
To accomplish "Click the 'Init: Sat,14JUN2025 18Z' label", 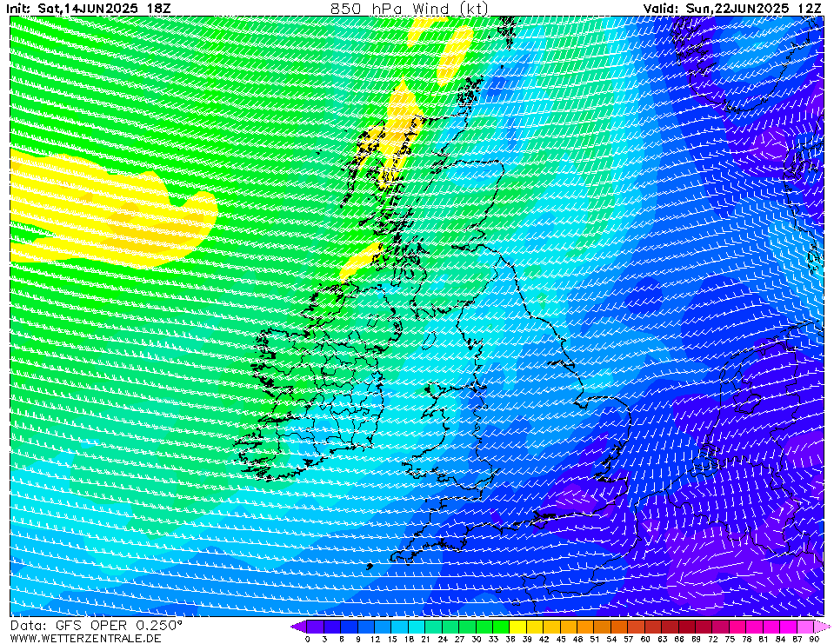I will point(89,9).
